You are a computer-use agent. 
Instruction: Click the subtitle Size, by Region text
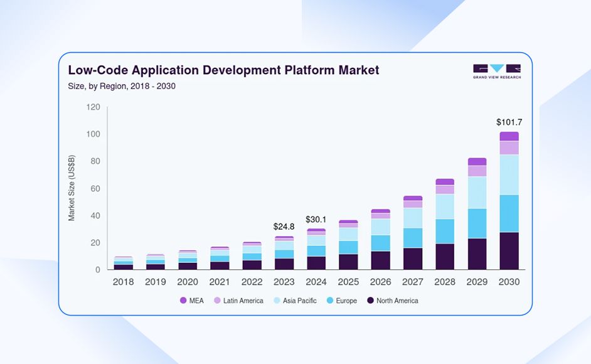click(x=121, y=86)
